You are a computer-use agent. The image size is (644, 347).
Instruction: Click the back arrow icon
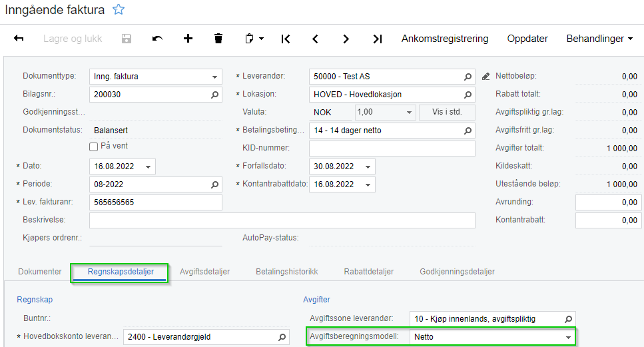(x=19, y=39)
